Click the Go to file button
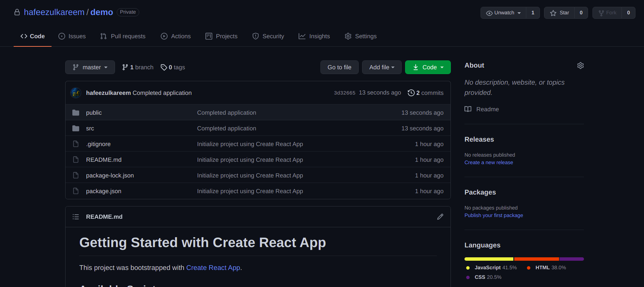 click(340, 67)
